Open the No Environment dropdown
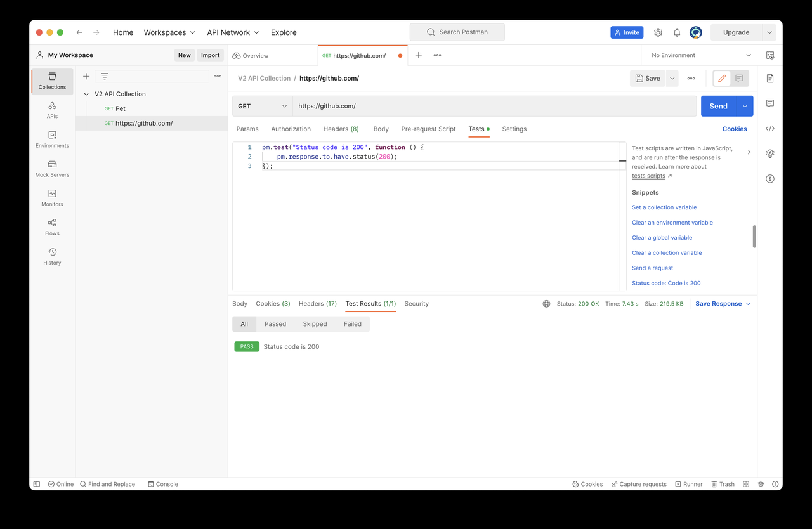 [x=701, y=55]
